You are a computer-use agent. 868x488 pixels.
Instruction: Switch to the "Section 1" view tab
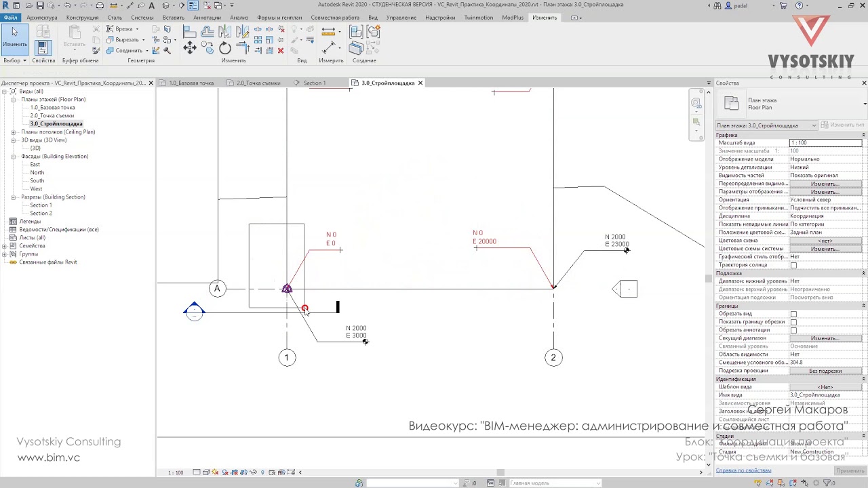(314, 83)
